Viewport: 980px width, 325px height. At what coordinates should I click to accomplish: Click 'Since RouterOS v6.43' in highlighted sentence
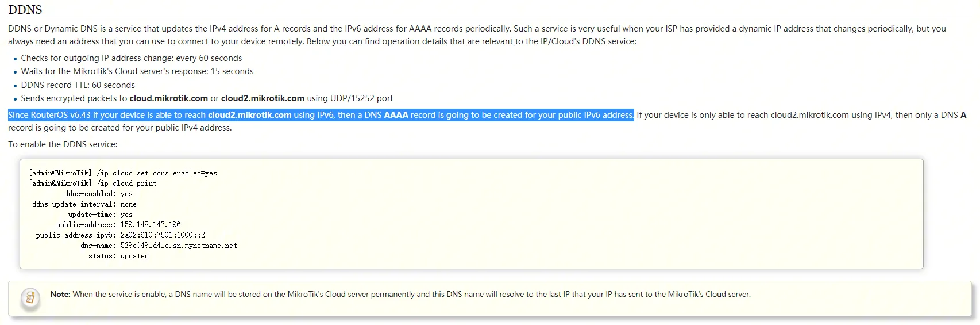click(x=49, y=115)
